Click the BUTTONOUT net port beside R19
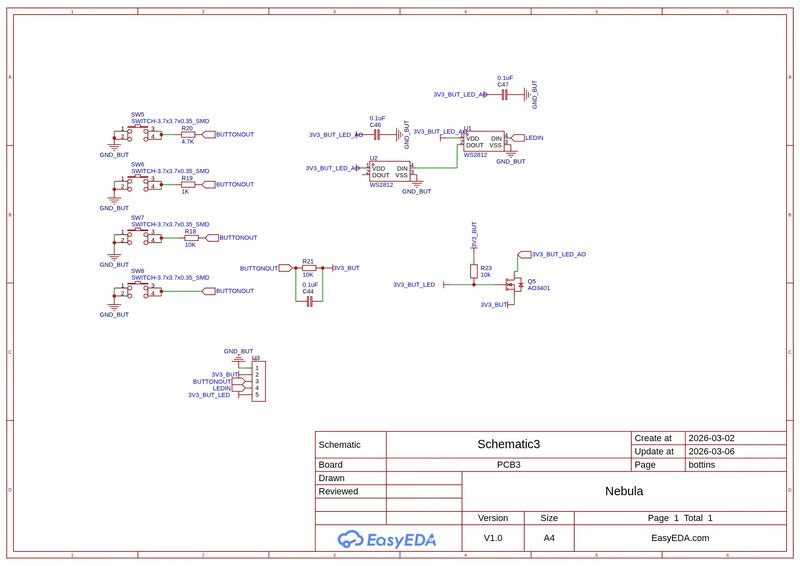The image size is (800, 566). pos(209,185)
